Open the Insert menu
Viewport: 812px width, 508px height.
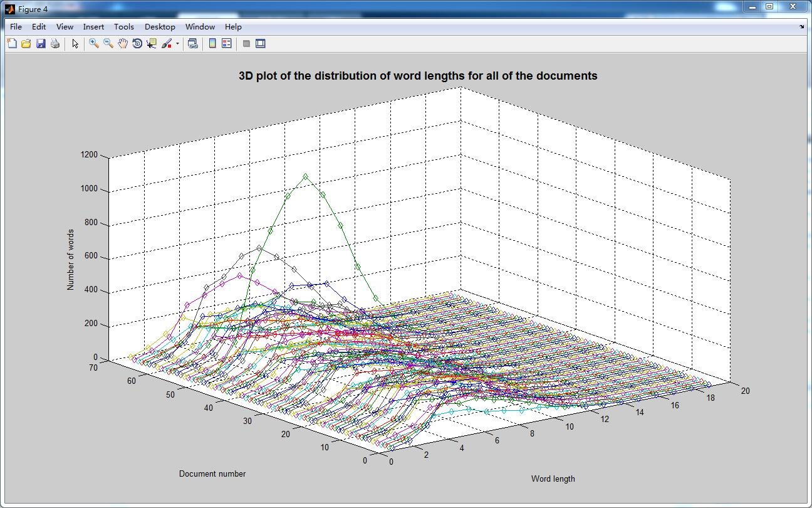pos(93,27)
